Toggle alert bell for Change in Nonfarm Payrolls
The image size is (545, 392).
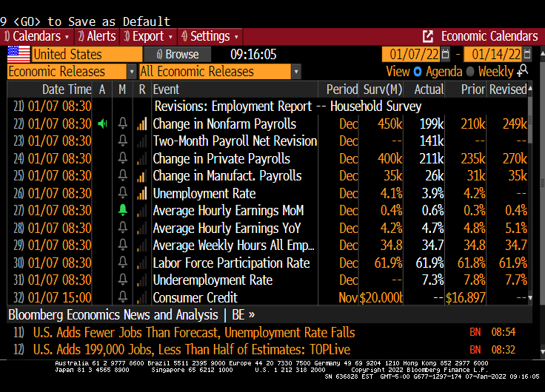click(123, 124)
